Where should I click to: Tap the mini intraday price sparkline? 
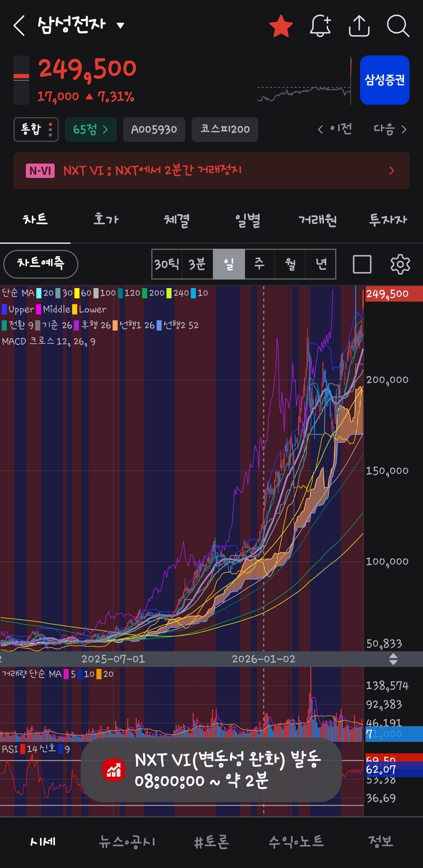305,80
